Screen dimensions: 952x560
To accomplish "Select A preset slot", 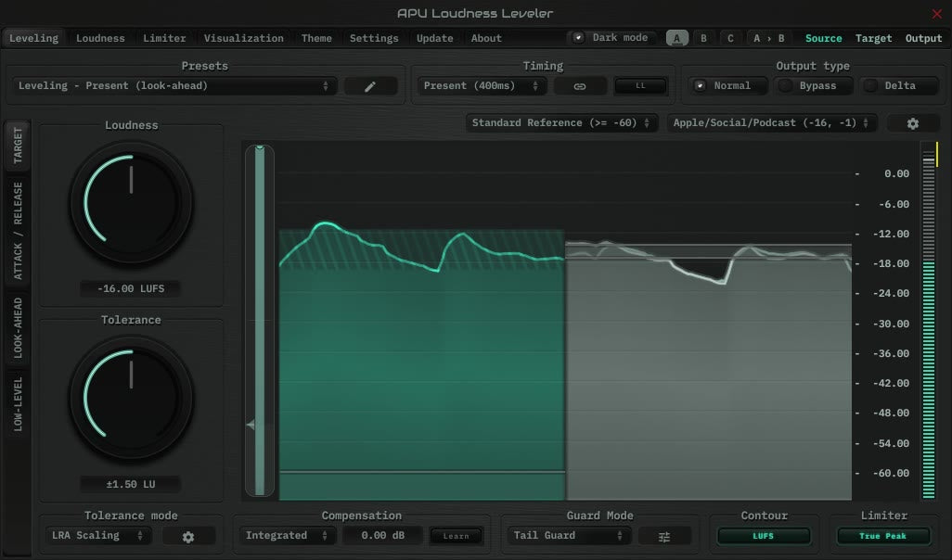I will tap(677, 38).
